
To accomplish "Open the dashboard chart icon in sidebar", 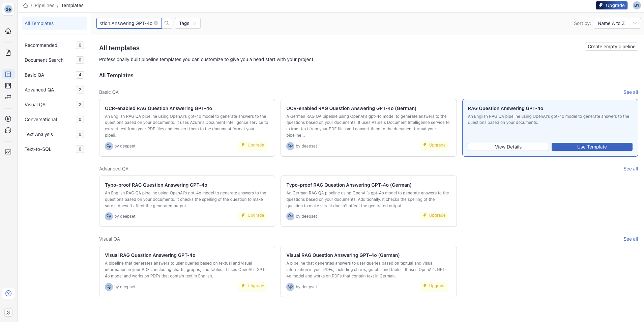I will click(x=8, y=152).
